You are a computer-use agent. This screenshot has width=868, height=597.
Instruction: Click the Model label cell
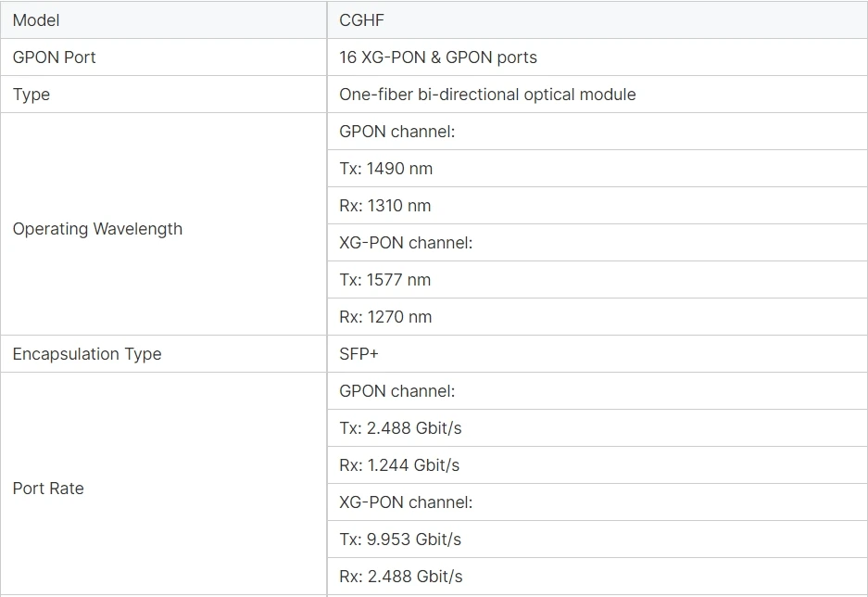pos(36,19)
